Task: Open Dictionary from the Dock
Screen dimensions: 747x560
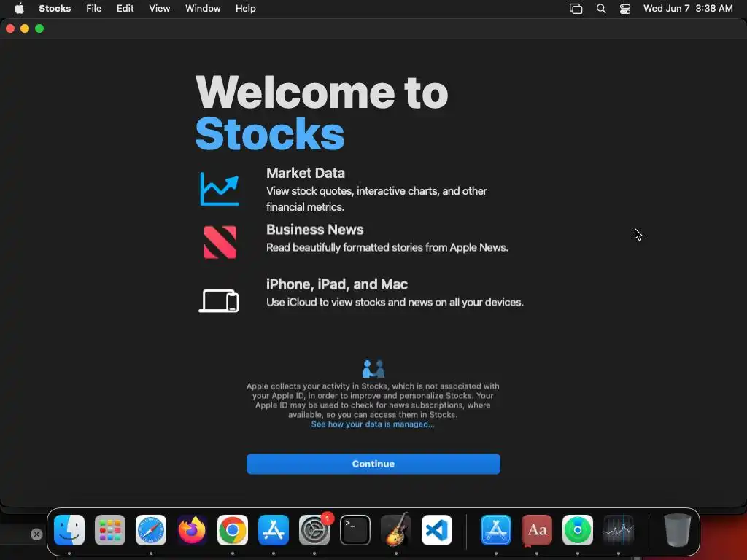Action: tap(537, 530)
